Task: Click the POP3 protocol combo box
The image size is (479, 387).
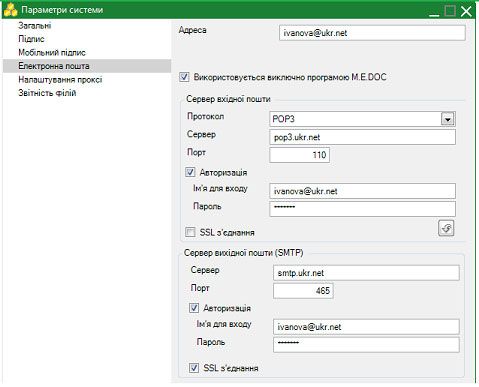Action: coord(362,119)
